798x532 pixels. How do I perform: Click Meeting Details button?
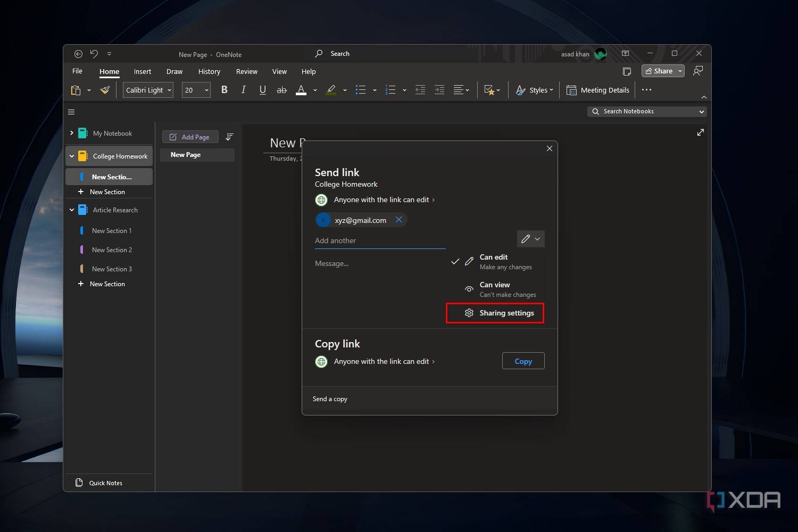coord(598,90)
